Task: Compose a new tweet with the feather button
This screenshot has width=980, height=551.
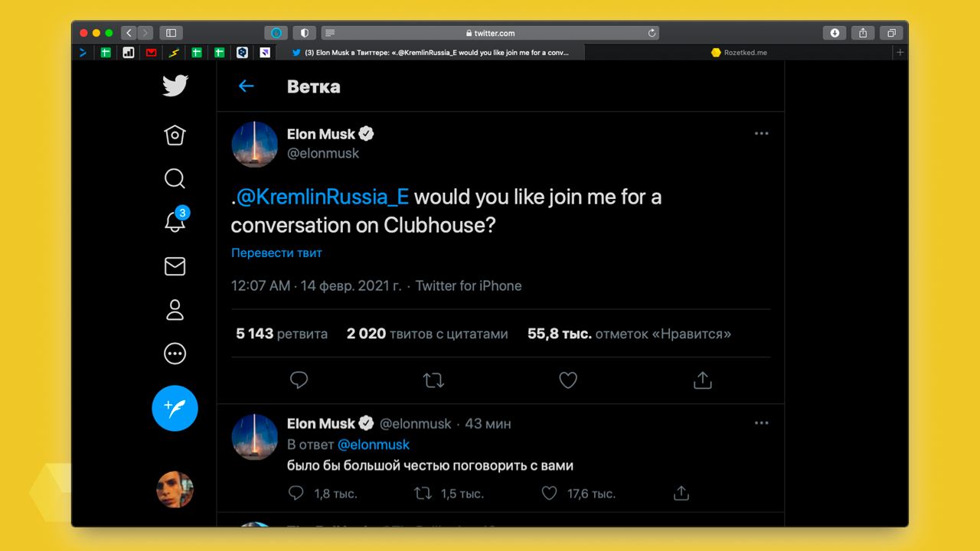Action: [175, 408]
